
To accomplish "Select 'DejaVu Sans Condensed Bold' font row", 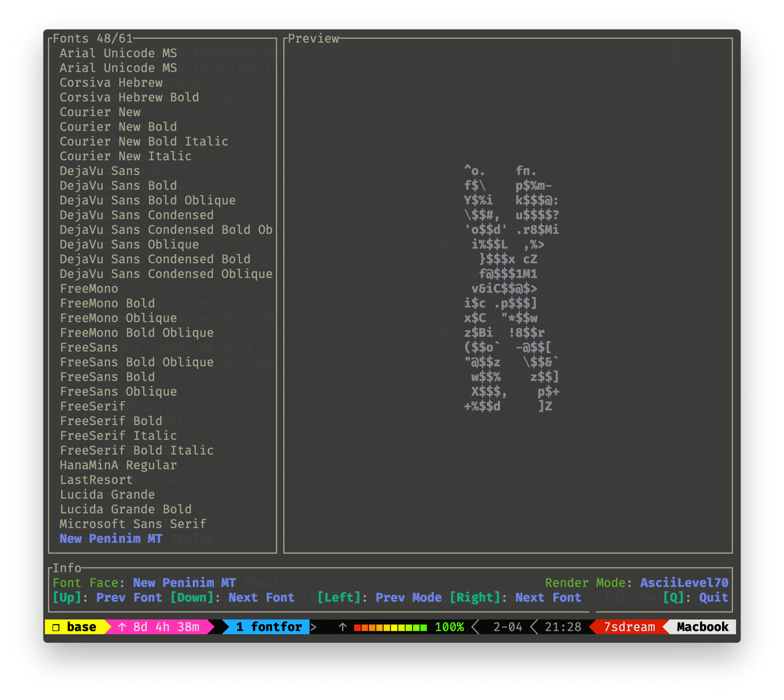I will pyautogui.click(x=155, y=259).
